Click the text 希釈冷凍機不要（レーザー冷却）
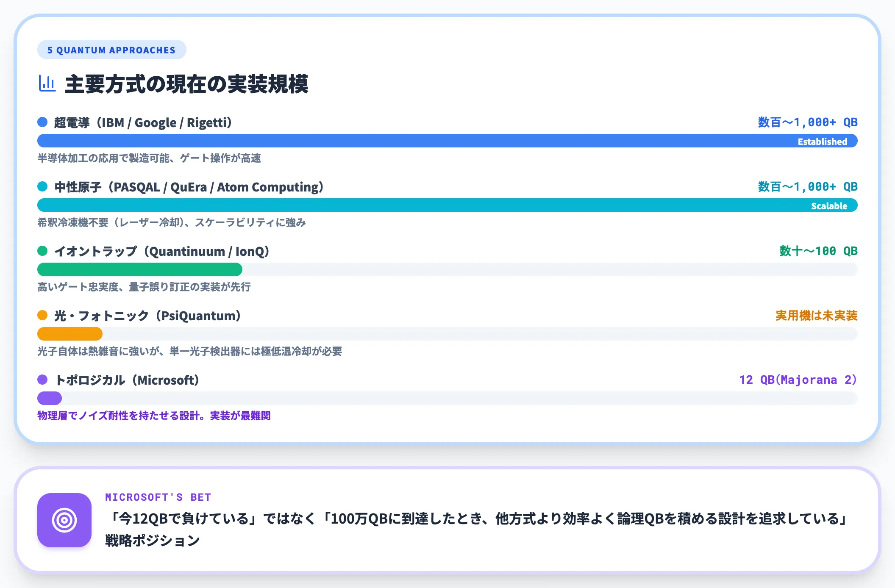895x588 pixels. 111,222
